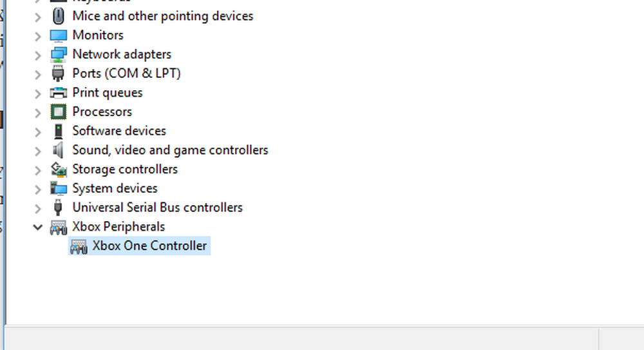Click the Xbox One Controller gamepad icon
Image resolution: width=644 pixels, height=350 pixels.
tap(79, 246)
